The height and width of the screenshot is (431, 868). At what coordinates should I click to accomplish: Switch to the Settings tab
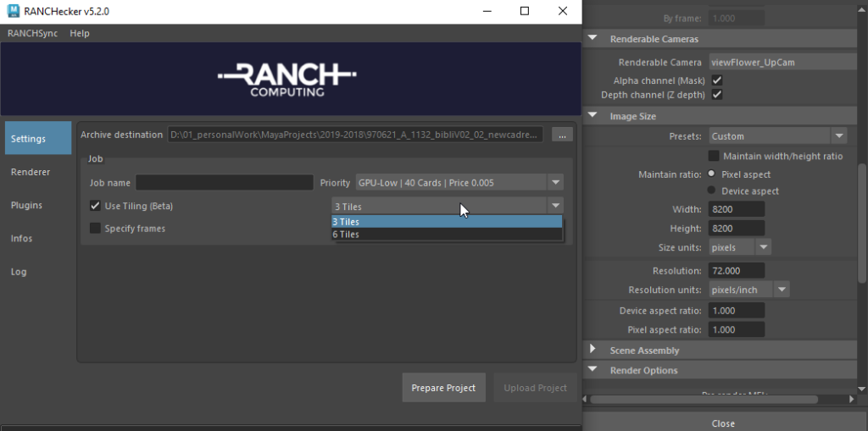click(x=38, y=138)
